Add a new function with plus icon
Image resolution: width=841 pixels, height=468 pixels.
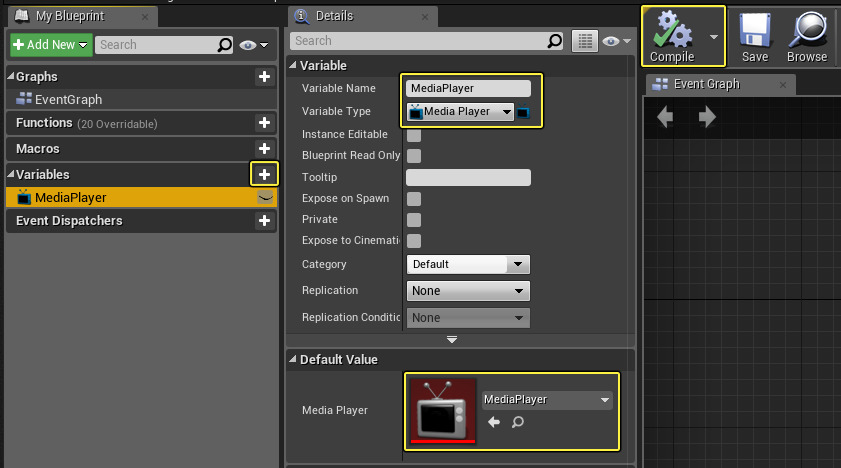click(x=264, y=122)
